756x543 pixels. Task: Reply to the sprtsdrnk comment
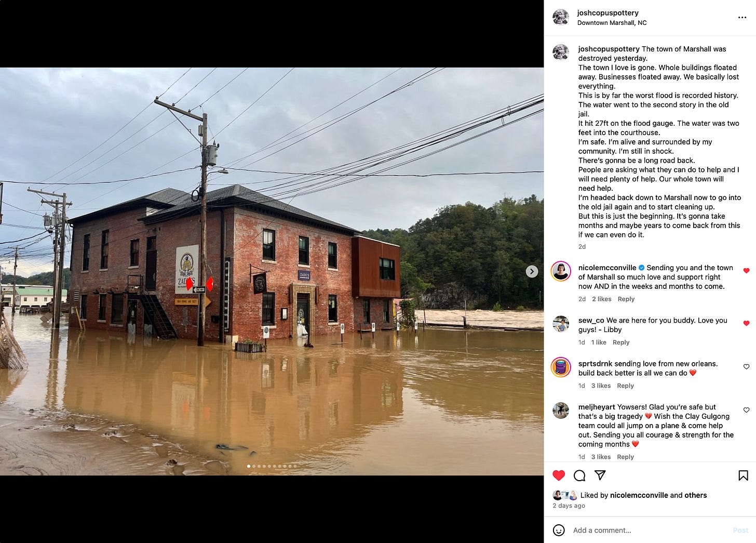[625, 386]
